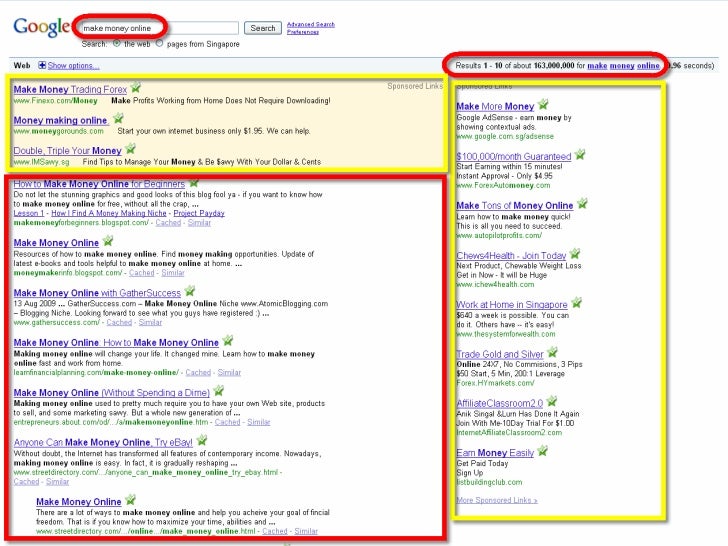The height and width of the screenshot is (546, 728).
Task: Open Make Tons of Money Online ad
Action: 515,206
